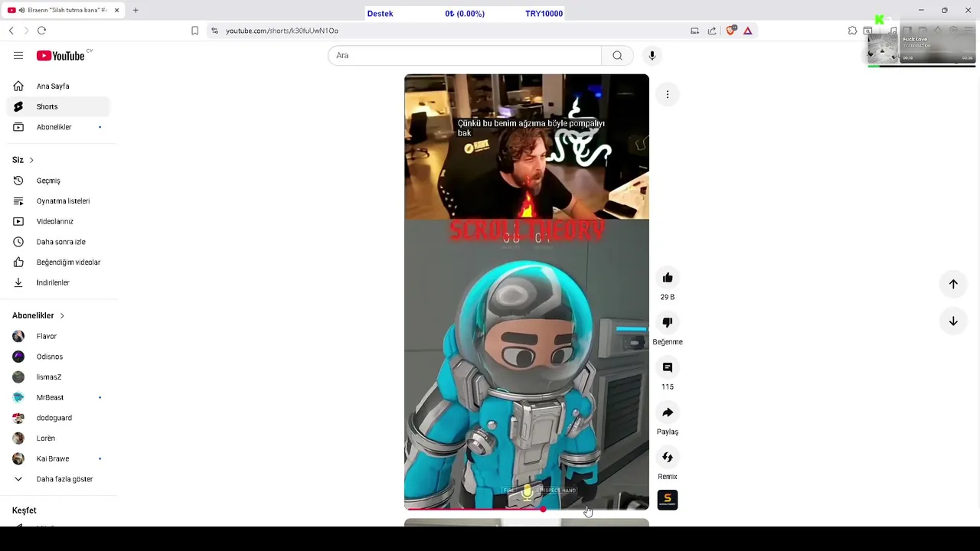
Task: Open the Short's sound thumbnail
Action: pos(668,500)
